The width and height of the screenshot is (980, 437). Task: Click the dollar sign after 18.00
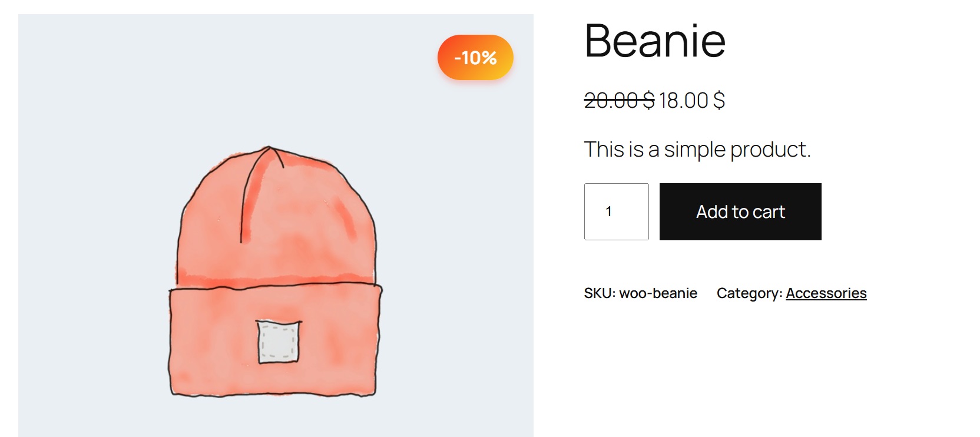coord(719,101)
